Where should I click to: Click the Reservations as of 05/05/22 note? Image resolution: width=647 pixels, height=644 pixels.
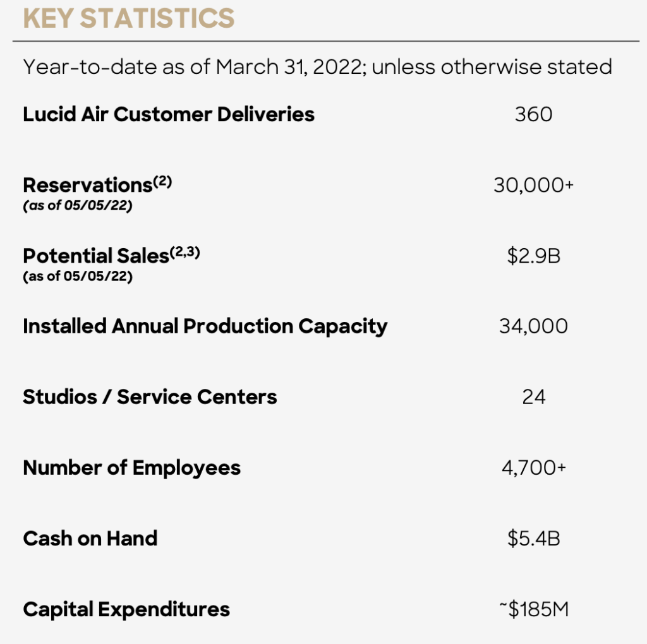coord(78,205)
